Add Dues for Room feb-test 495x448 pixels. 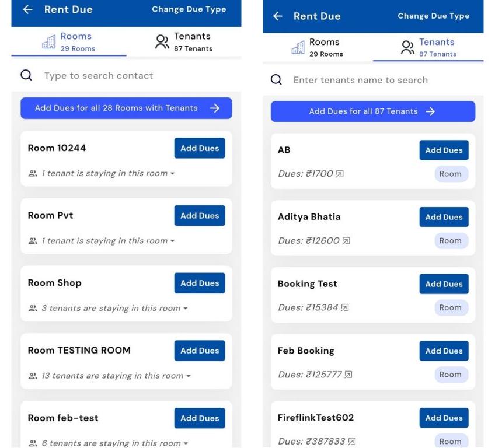click(x=200, y=418)
